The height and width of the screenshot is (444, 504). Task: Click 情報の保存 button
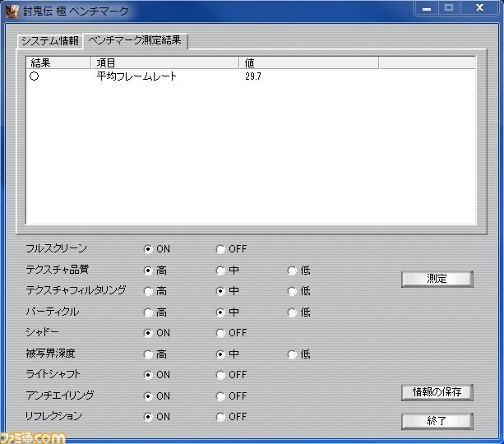click(437, 392)
